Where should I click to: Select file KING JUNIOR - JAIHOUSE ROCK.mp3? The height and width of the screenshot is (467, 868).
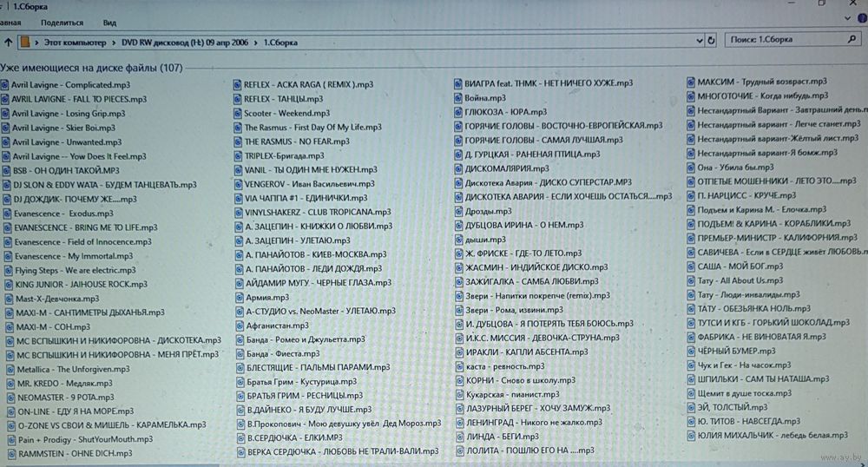[76, 285]
